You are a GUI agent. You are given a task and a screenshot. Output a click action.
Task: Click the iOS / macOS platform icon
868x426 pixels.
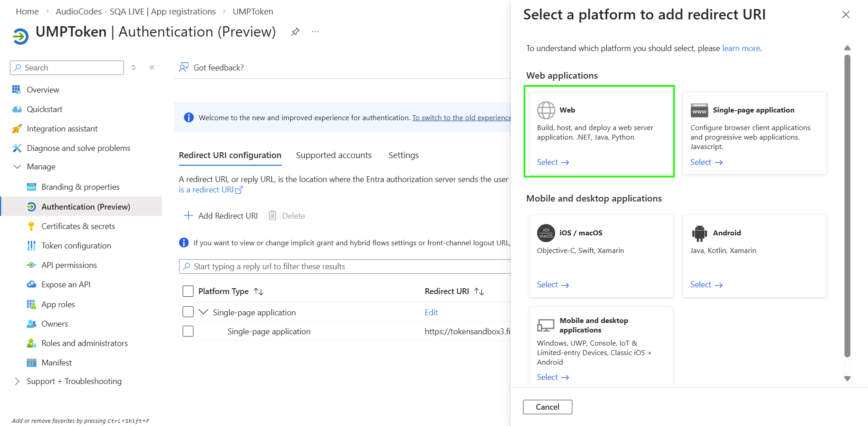pyautogui.click(x=546, y=233)
